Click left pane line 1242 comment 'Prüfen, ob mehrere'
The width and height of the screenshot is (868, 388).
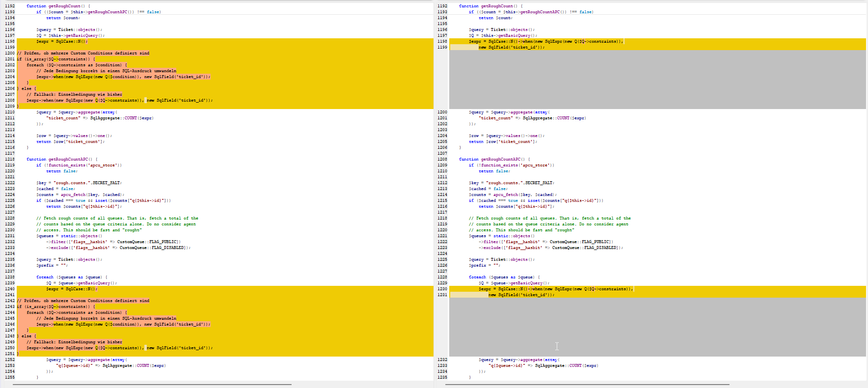[x=83, y=301]
